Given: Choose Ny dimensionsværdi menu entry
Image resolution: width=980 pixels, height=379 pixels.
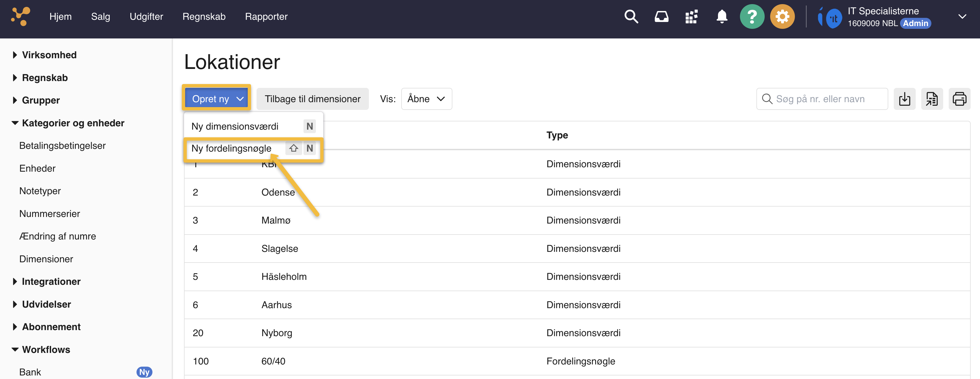Looking at the screenshot, I should [x=235, y=126].
